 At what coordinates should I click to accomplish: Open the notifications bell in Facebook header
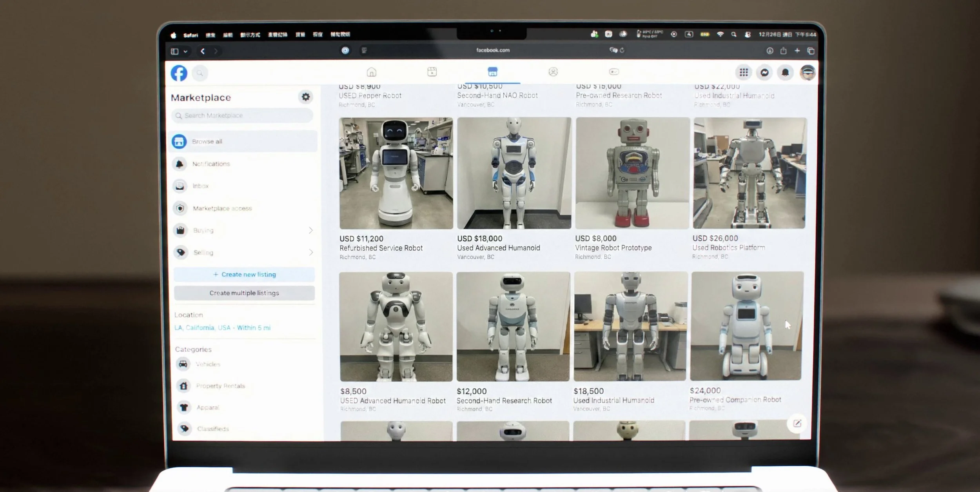[x=785, y=73]
